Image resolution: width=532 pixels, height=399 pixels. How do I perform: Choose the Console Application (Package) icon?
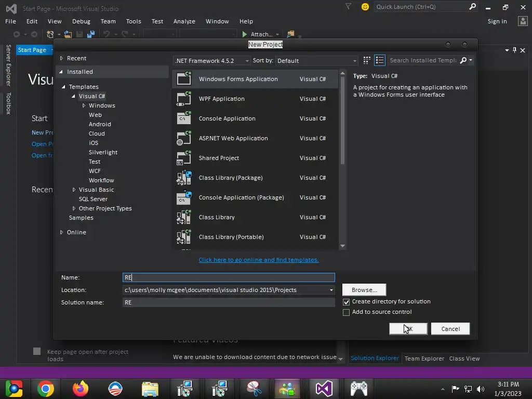(x=184, y=197)
